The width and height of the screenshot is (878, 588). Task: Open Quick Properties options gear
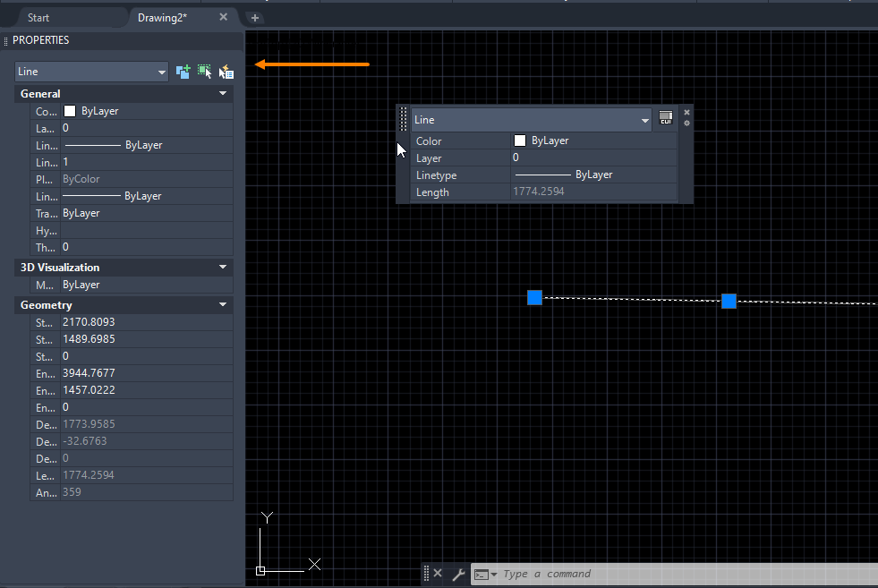tap(687, 124)
